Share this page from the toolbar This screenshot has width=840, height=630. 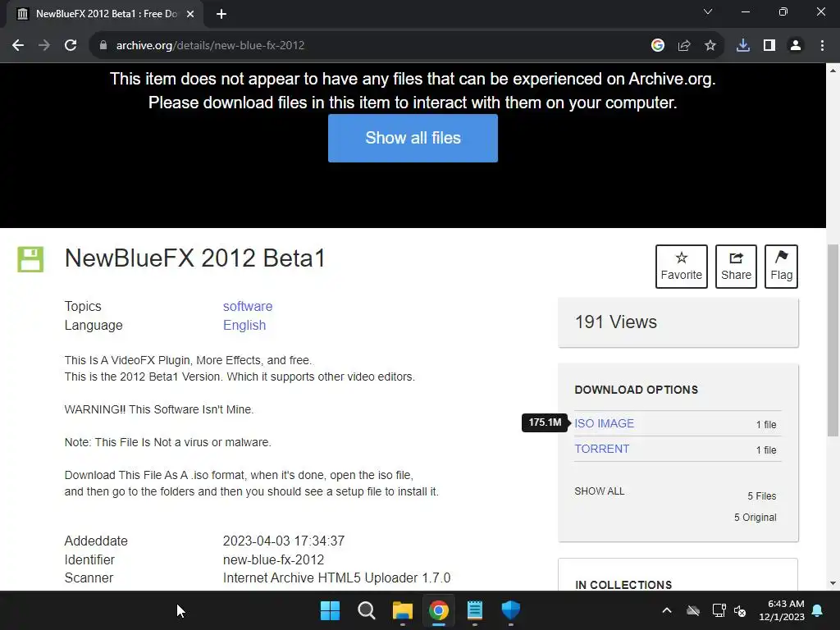point(684,46)
